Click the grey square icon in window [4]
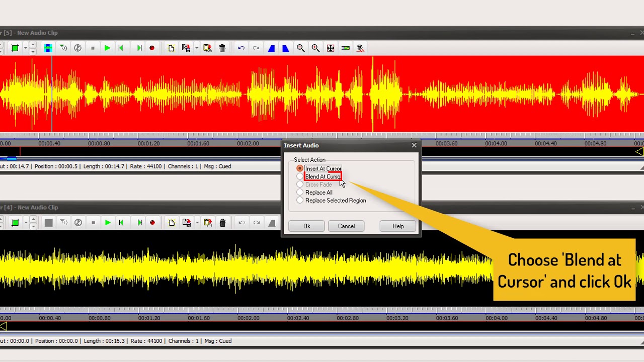Image resolution: width=644 pixels, height=362 pixels. [48, 223]
